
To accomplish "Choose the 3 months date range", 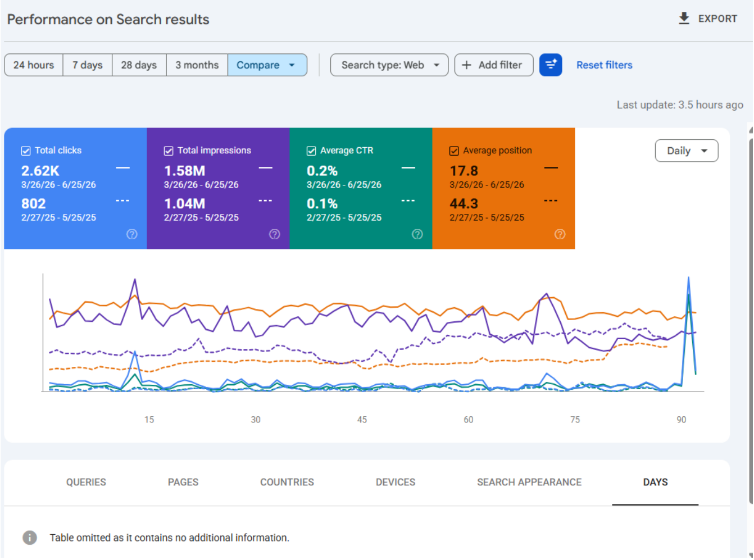I will click(x=197, y=65).
